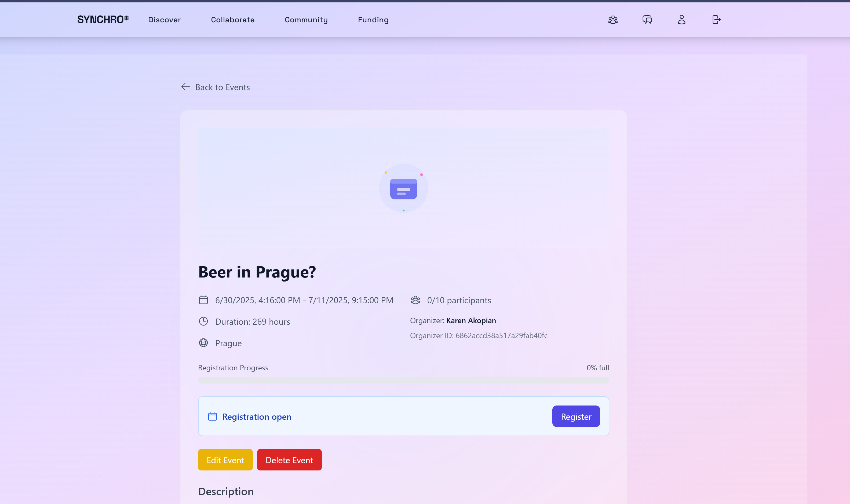Click the calendar icon in Registration open banner

click(x=213, y=417)
